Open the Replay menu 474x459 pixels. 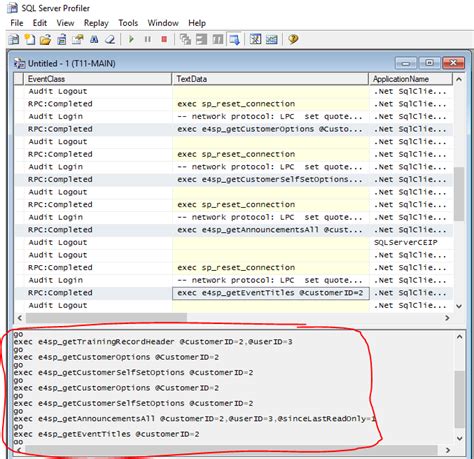pyautogui.click(x=96, y=23)
